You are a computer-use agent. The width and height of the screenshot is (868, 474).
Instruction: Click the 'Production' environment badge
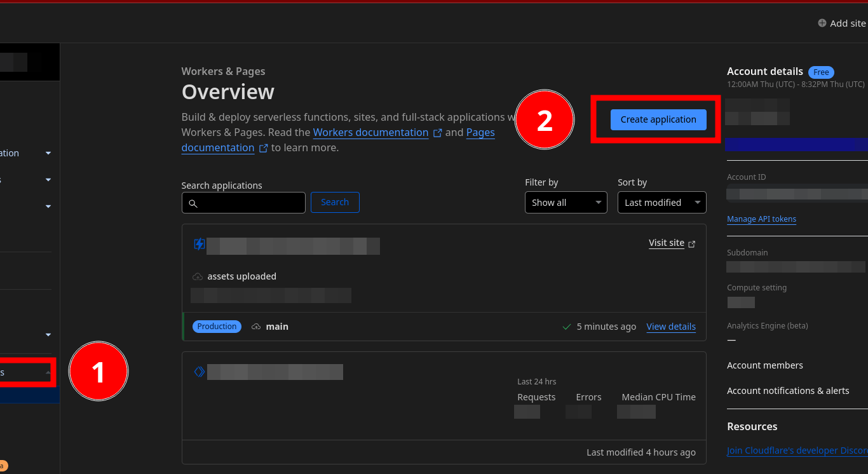(217, 326)
